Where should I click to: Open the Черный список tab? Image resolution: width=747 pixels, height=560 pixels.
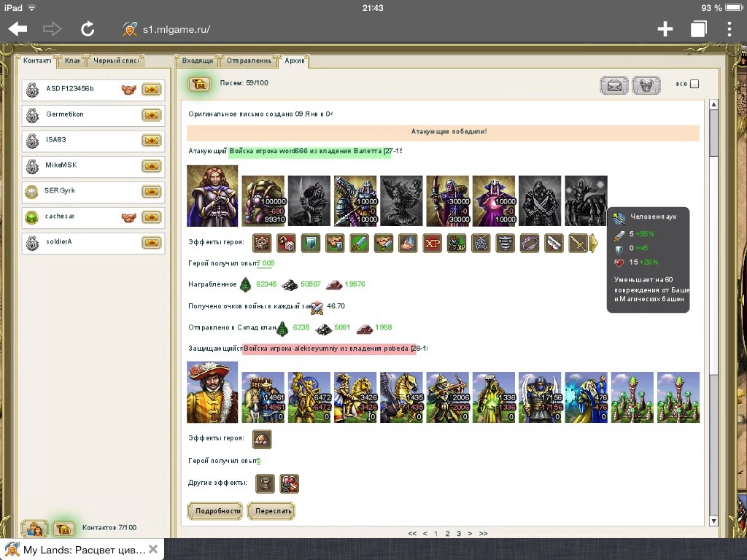coord(117,61)
